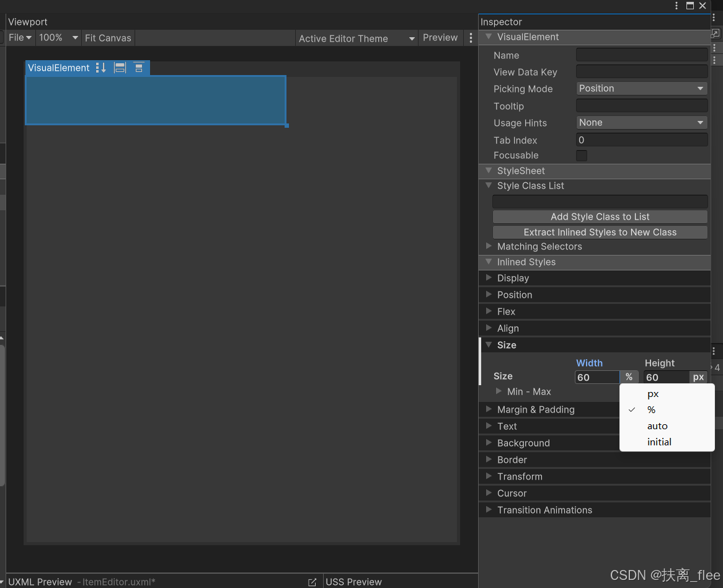The width and height of the screenshot is (723, 588).
Task: Open the Picking Mode dropdown
Action: pos(641,88)
